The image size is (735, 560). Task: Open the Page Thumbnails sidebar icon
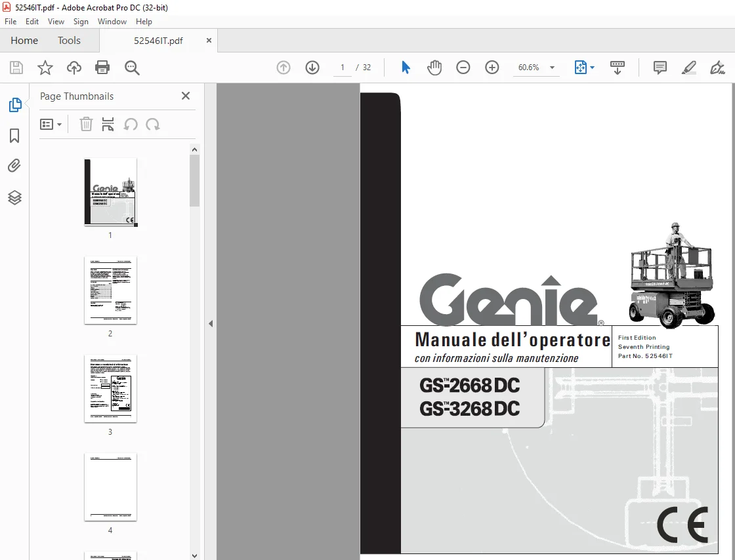pos(15,105)
